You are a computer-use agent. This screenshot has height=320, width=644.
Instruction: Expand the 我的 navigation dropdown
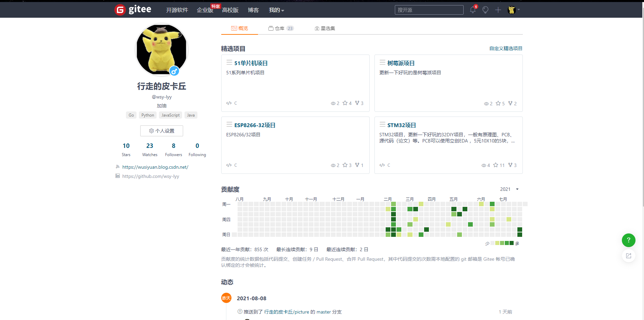(x=276, y=10)
